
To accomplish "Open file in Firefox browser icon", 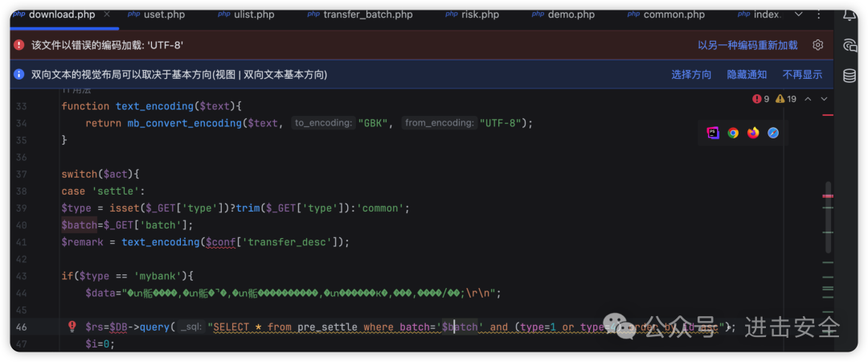I will [x=753, y=133].
